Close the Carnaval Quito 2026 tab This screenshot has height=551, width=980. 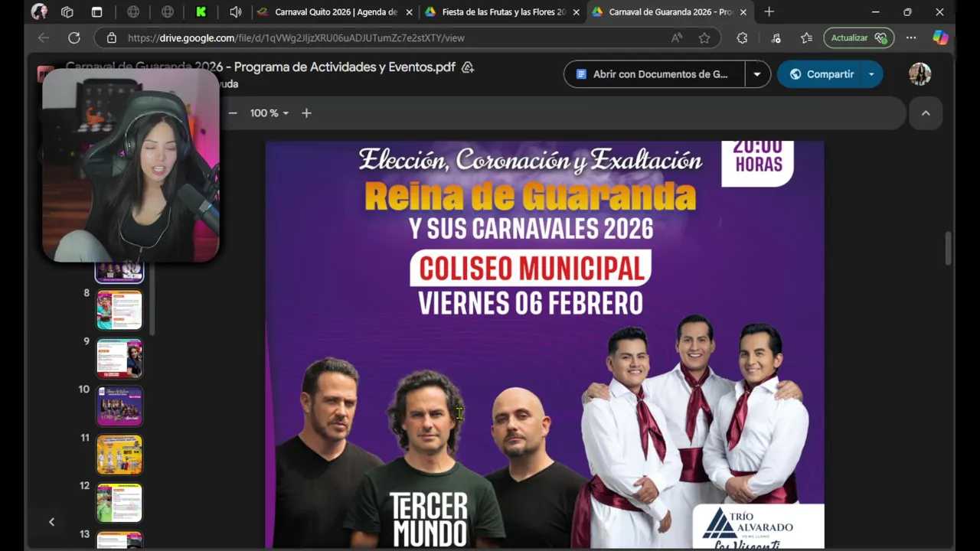pos(409,12)
